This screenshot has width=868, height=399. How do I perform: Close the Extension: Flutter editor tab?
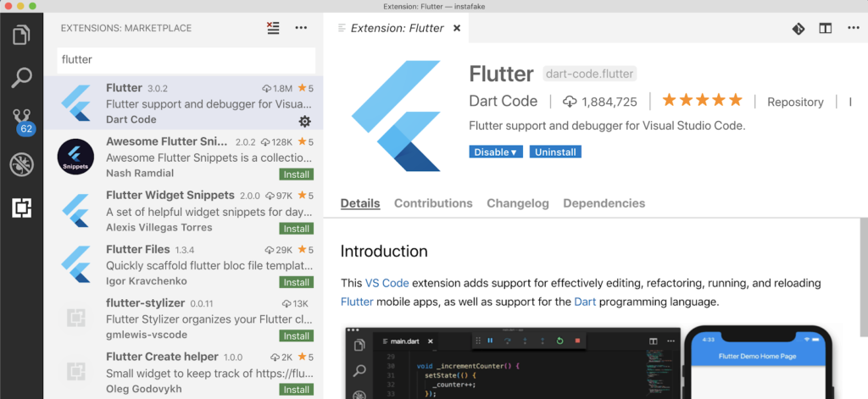pyautogui.click(x=457, y=28)
